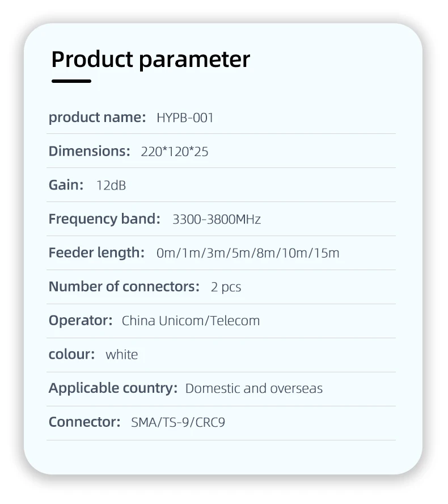Viewport: 448px width, 504px height.
Task: Click the Operator label
Action: click(x=81, y=321)
